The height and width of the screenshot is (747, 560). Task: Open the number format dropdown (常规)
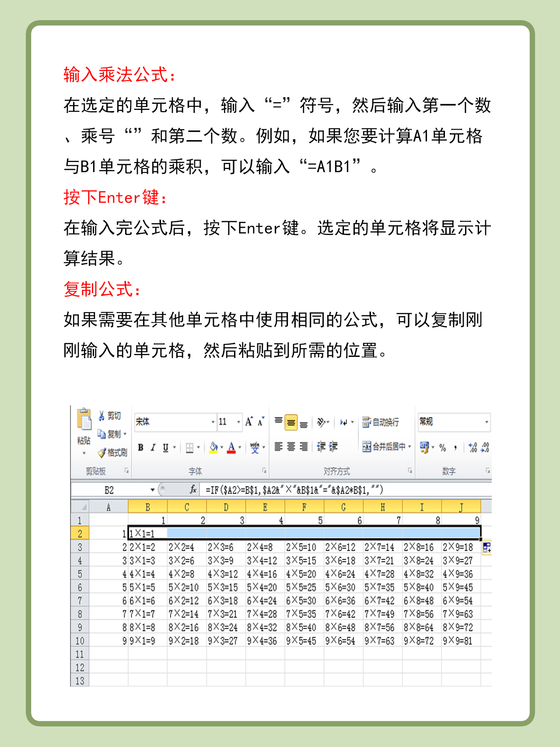point(486,422)
